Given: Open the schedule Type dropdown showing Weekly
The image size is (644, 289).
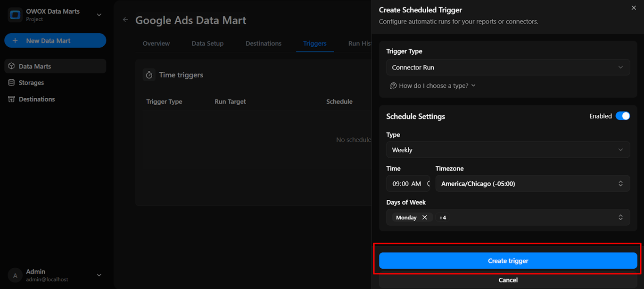Looking at the screenshot, I should pos(508,150).
